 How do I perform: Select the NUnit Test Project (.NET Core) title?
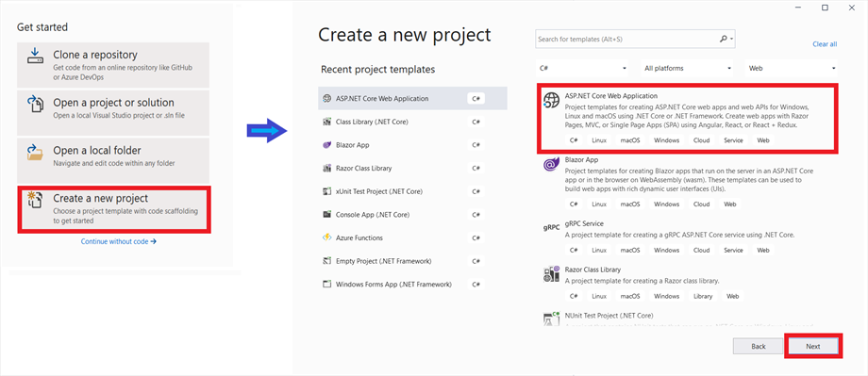coord(609,315)
